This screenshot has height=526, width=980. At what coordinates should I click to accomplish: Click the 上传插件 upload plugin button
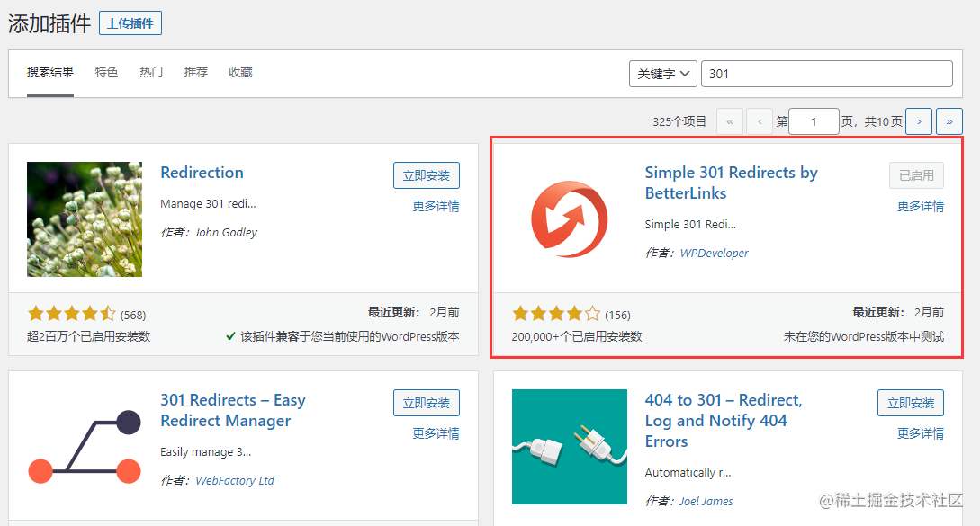pyautogui.click(x=130, y=23)
